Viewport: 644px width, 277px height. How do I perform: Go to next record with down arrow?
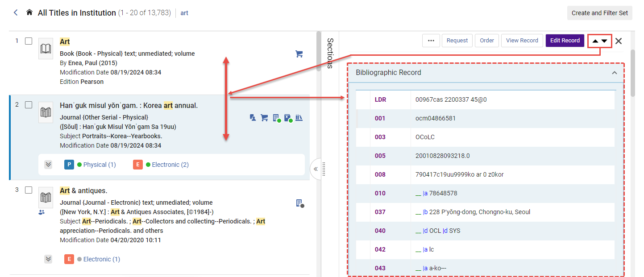coord(604,41)
